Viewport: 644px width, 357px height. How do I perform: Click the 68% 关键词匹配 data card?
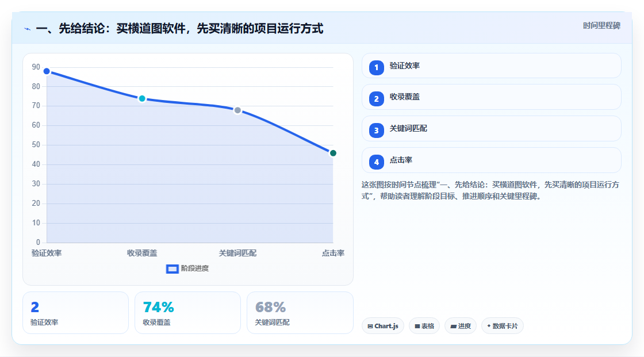[x=300, y=313]
